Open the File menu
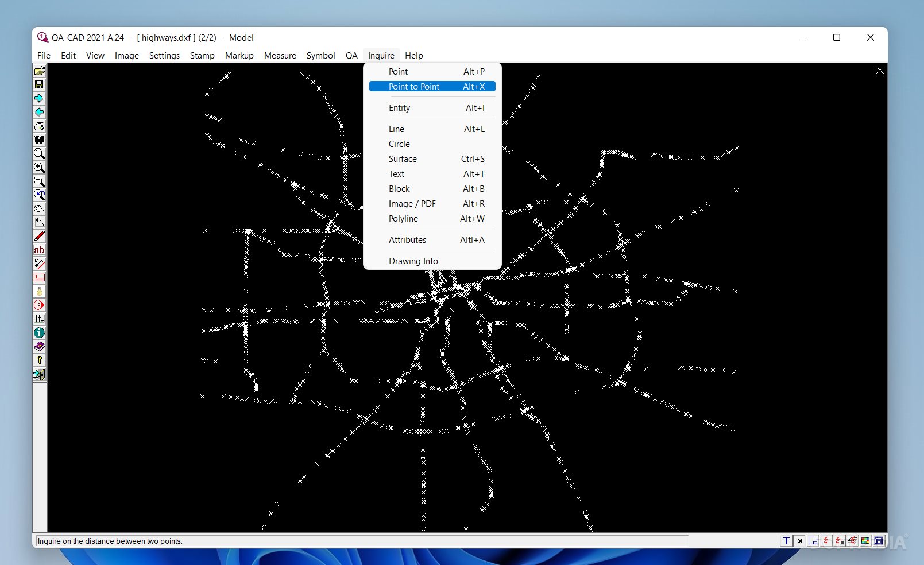The image size is (924, 565). 44,56
